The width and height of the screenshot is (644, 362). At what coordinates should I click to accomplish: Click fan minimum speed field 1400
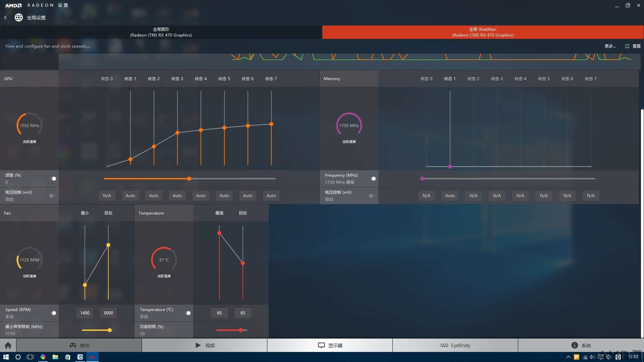point(85,313)
